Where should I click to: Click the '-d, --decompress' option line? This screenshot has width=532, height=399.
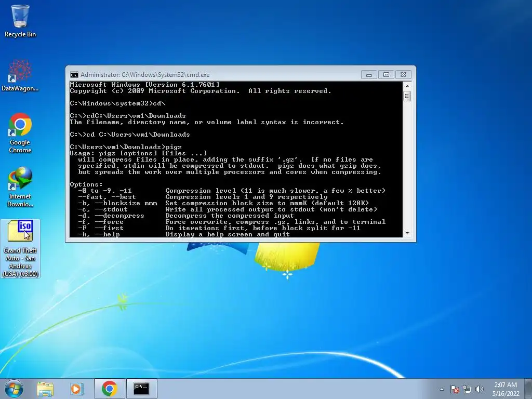tap(186, 216)
